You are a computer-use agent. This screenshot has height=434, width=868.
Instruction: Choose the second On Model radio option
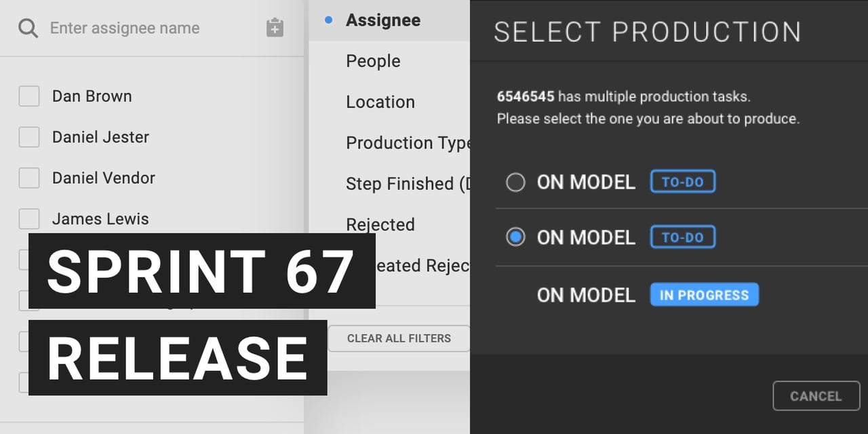point(516,237)
